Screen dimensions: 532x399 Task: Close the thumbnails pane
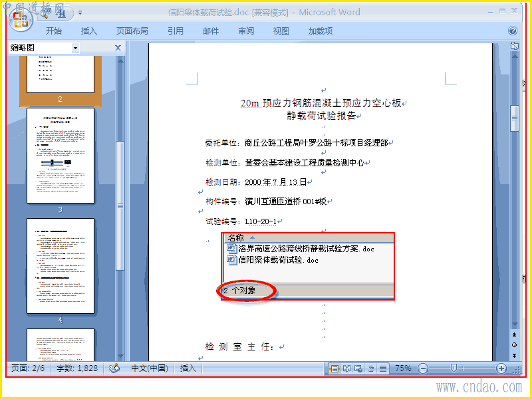[x=118, y=48]
